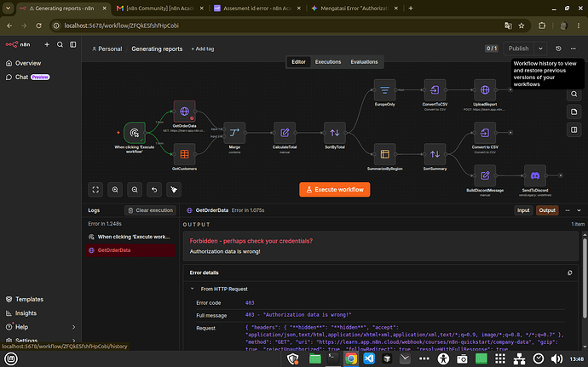Viewport: 588px width, 367px height.
Task: Open the Personal project breadcrumb
Action: coord(107,49)
